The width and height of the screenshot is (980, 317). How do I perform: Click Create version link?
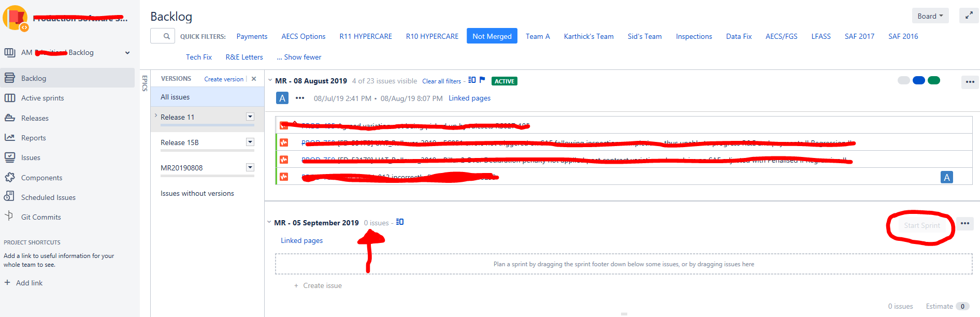(224, 79)
